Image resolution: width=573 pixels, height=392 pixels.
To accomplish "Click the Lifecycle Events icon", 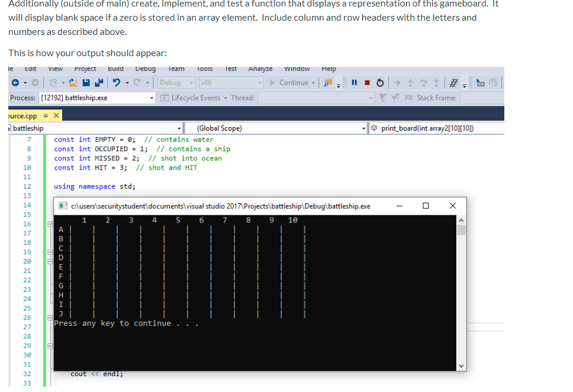I will click(x=165, y=98).
